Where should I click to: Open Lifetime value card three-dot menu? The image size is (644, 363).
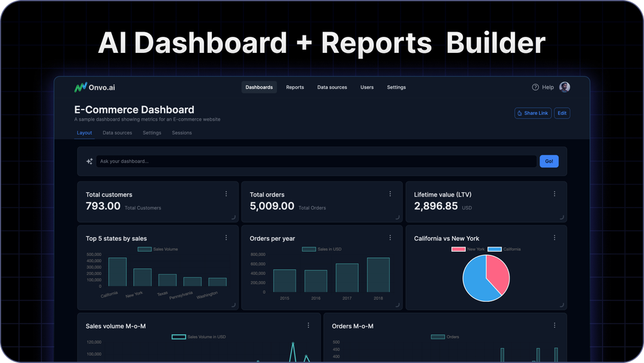pos(554,194)
